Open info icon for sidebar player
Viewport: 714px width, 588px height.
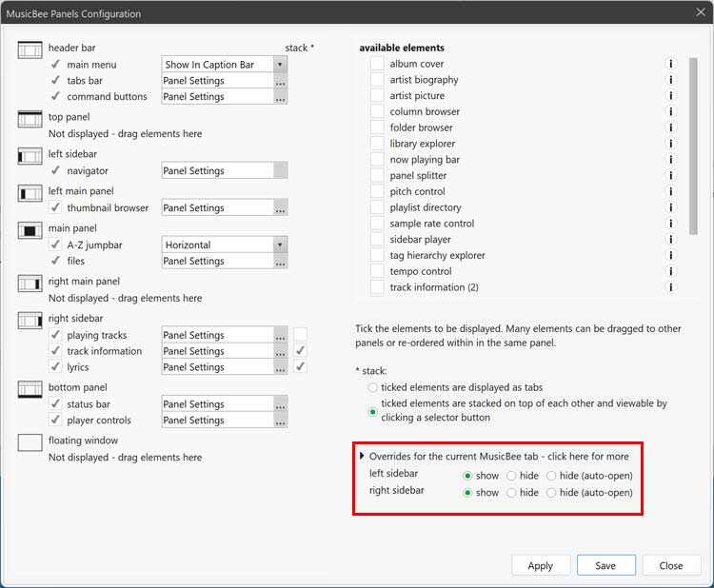(671, 240)
